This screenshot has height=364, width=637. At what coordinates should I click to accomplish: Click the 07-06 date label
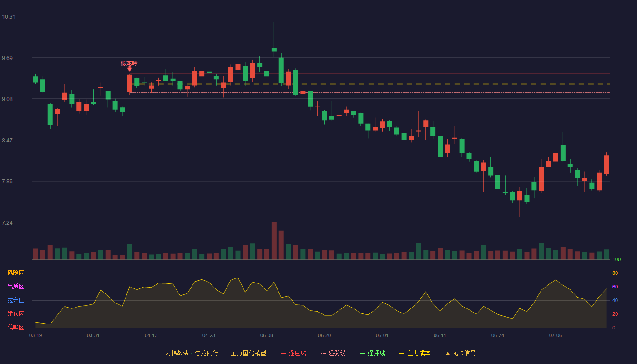tap(556, 335)
